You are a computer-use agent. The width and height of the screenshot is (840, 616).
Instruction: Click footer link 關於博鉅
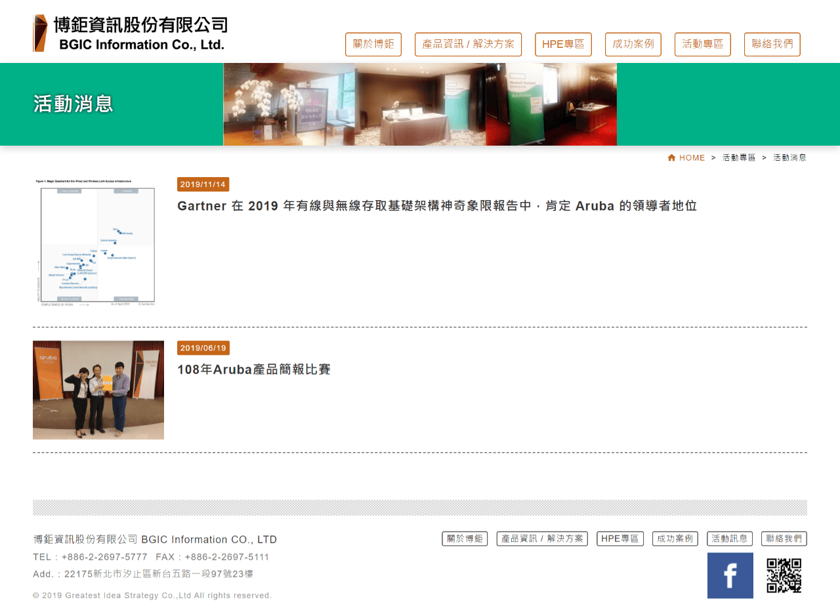point(465,539)
